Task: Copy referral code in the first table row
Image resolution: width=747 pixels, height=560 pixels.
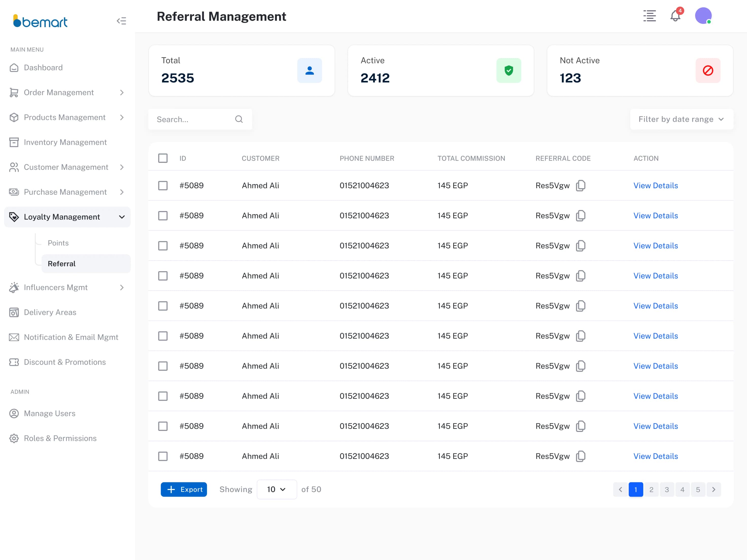Action: click(581, 186)
